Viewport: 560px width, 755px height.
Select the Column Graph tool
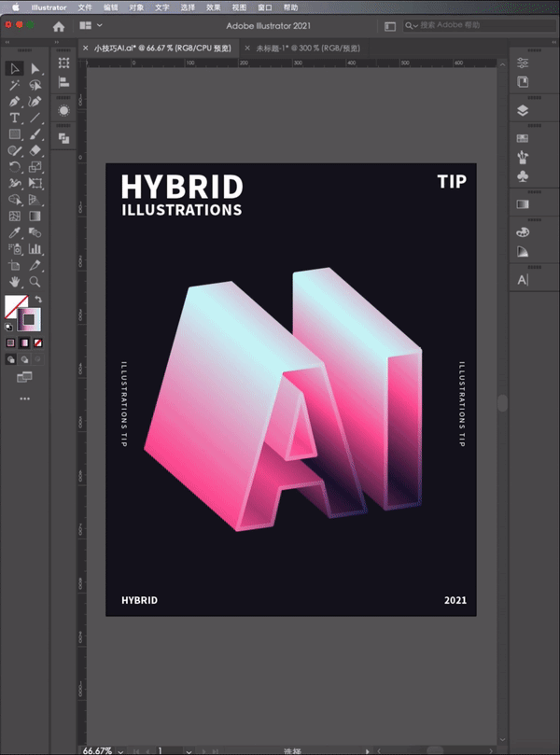coord(35,249)
